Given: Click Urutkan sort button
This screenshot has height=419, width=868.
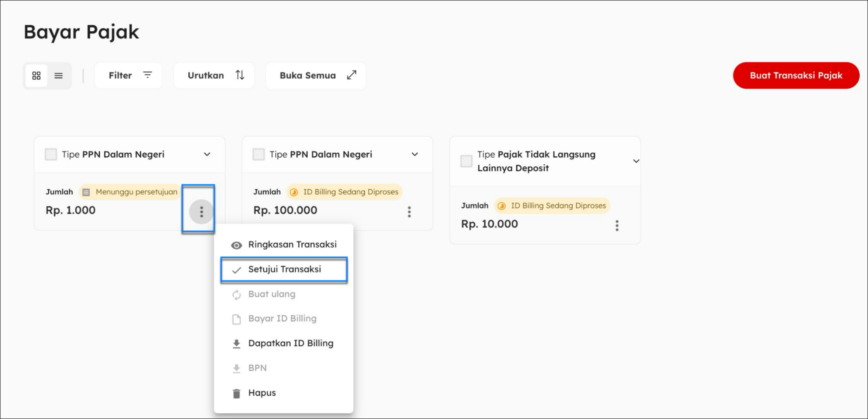Looking at the screenshot, I should coord(214,75).
